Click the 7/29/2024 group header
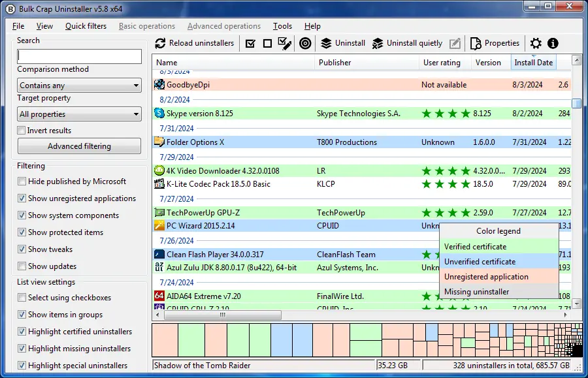 (x=176, y=157)
